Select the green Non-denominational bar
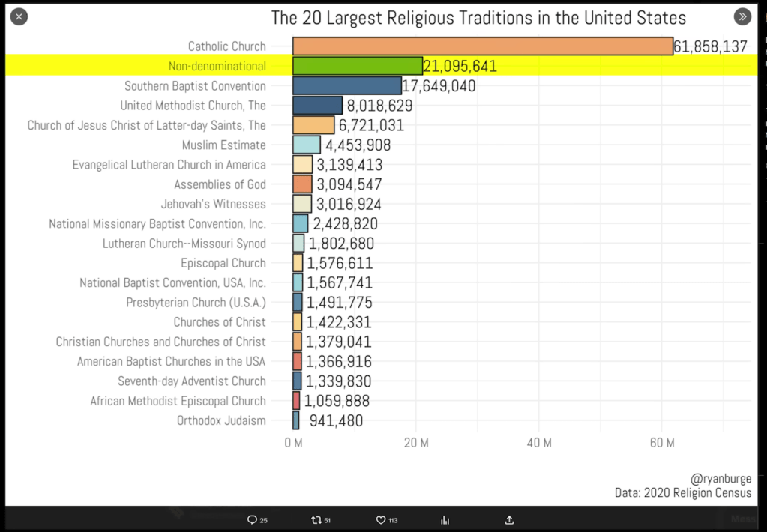767x532 pixels. pyautogui.click(x=358, y=66)
